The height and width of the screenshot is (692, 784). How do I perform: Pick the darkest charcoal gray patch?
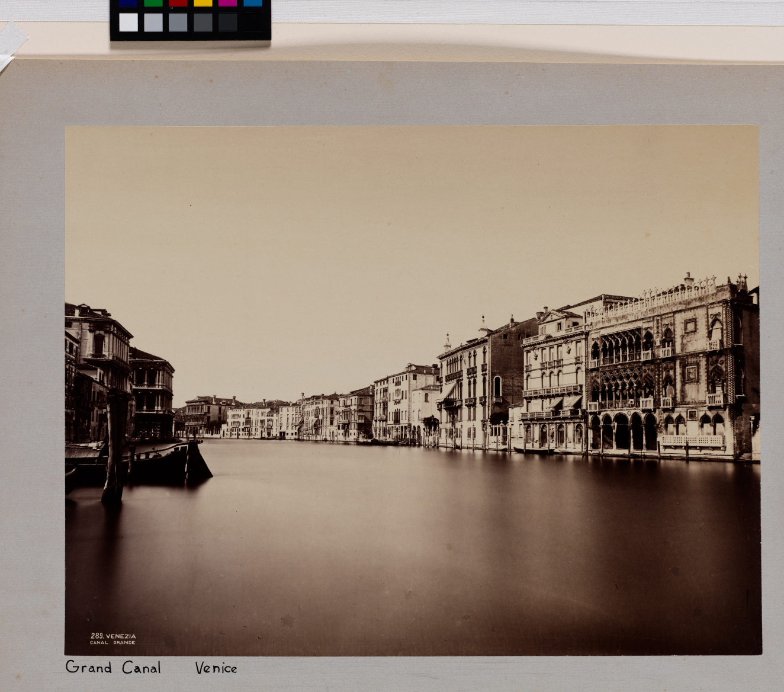coord(227,23)
